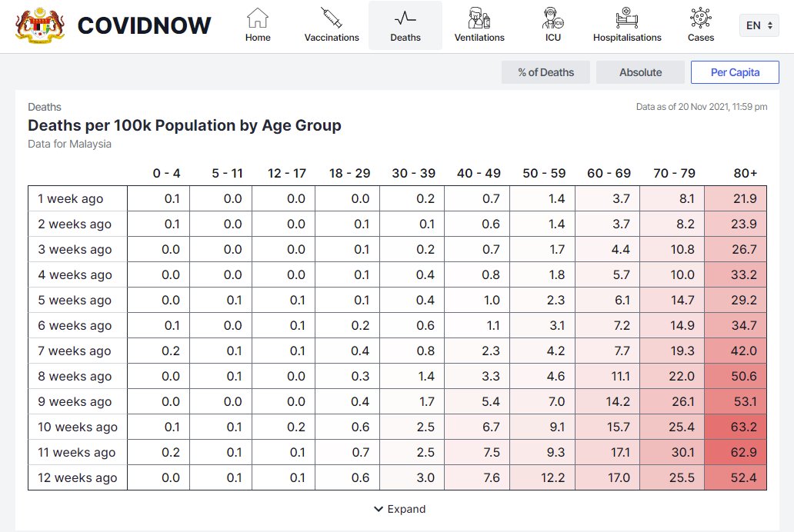This screenshot has height=532, width=794.
Task: Click the 0 - 4 age group header
Action: point(166,174)
